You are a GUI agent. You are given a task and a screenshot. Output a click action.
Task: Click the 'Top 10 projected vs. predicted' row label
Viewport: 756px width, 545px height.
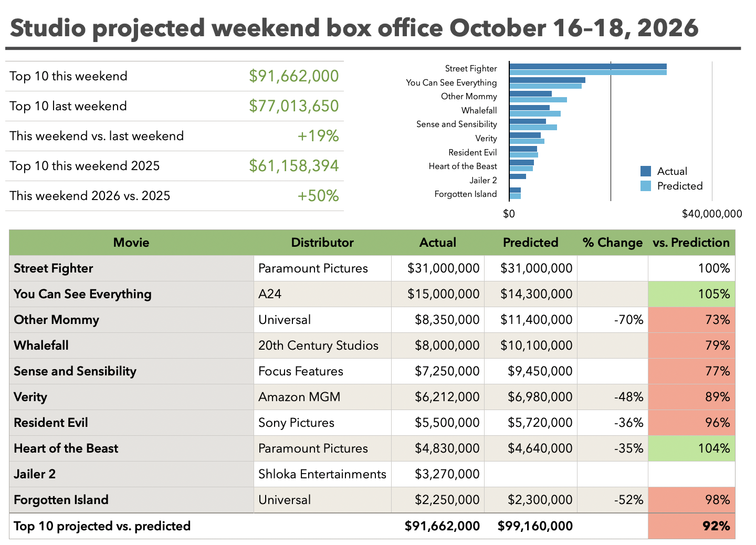click(x=102, y=526)
